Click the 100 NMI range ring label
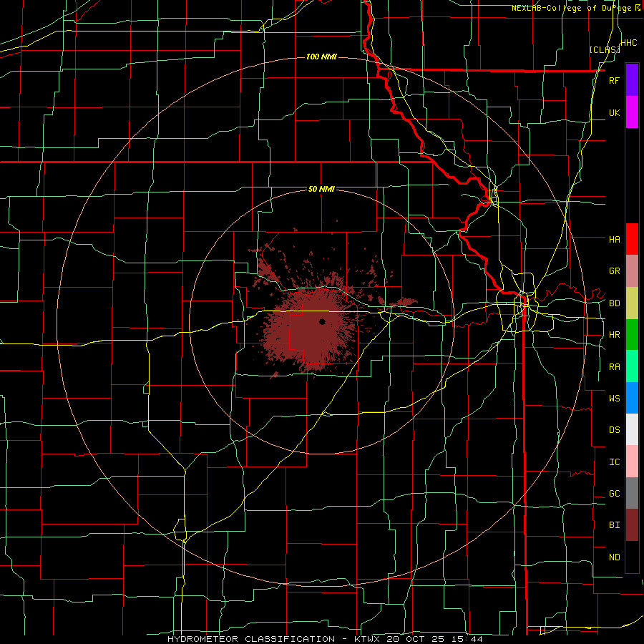The image size is (644, 644). pyautogui.click(x=321, y=57)
